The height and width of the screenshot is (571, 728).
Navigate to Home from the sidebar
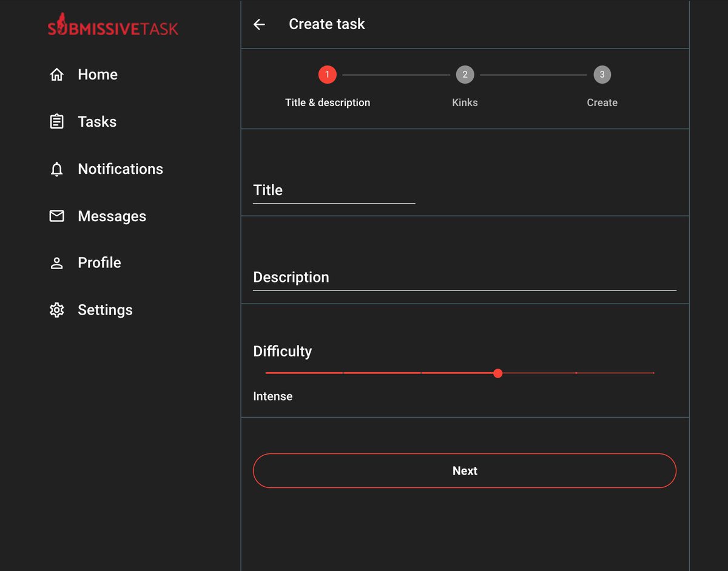tap(97, 74)
